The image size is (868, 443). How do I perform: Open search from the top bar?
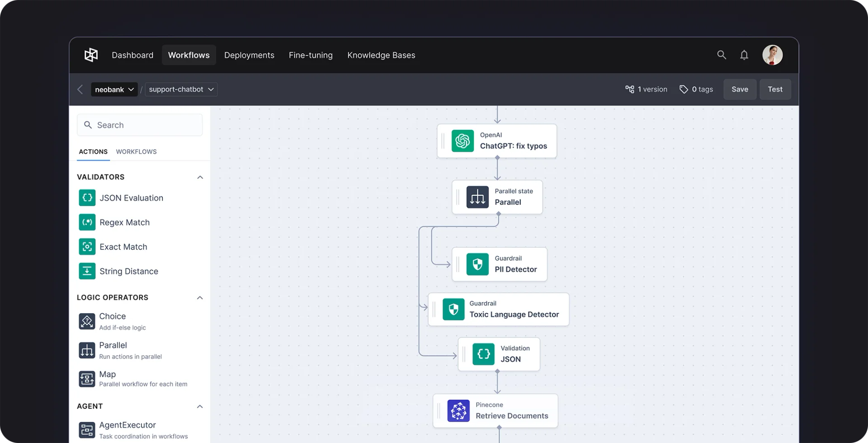(x=722, y=55)
